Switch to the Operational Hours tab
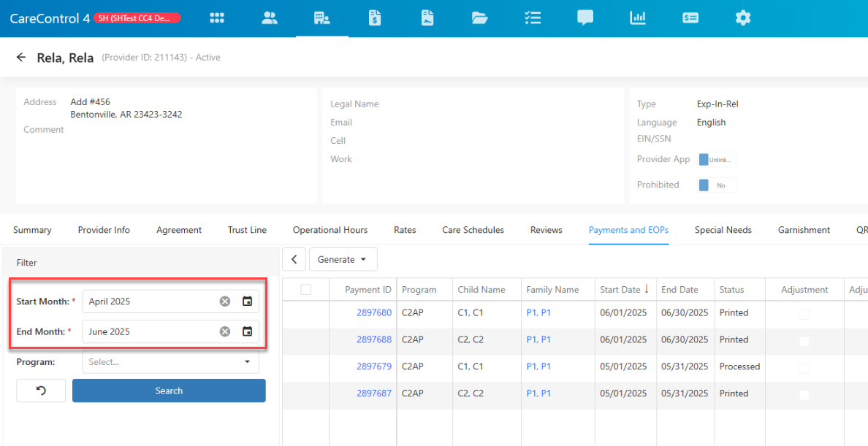The image size is (868, 446). [x=330, y=230]
